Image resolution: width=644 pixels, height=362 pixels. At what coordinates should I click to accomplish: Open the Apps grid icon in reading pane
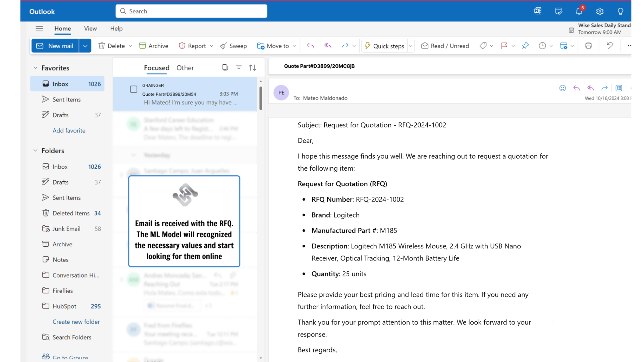[619, 88]
